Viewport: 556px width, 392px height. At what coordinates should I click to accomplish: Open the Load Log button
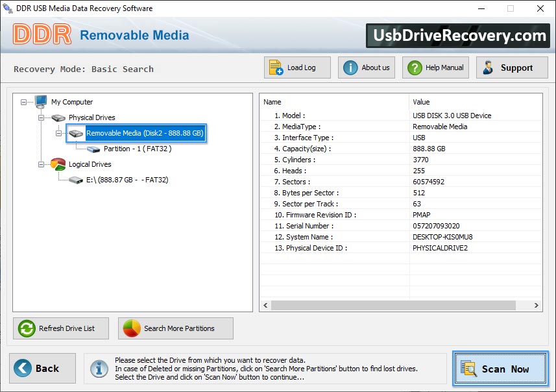(297, 67)
